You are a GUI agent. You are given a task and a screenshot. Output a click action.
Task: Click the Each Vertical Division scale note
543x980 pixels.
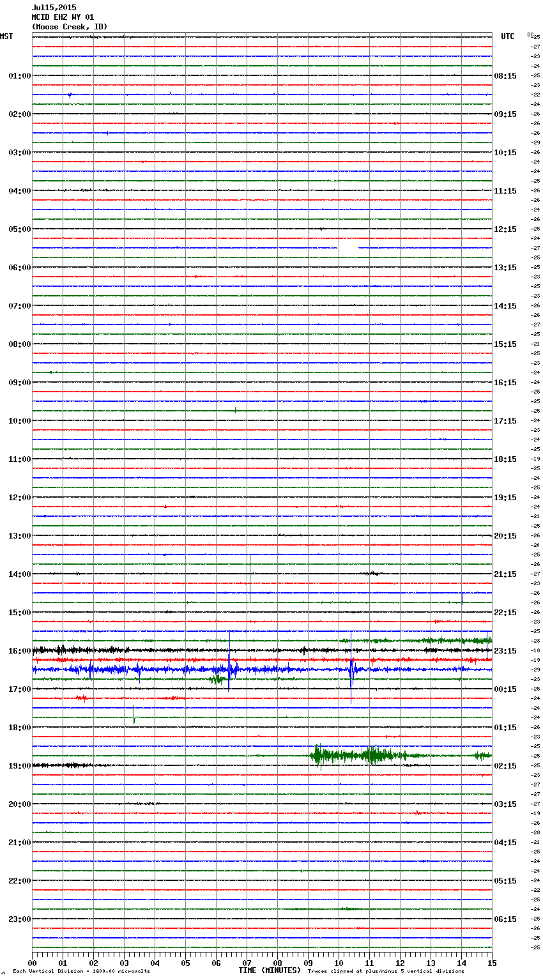(81, 971)
